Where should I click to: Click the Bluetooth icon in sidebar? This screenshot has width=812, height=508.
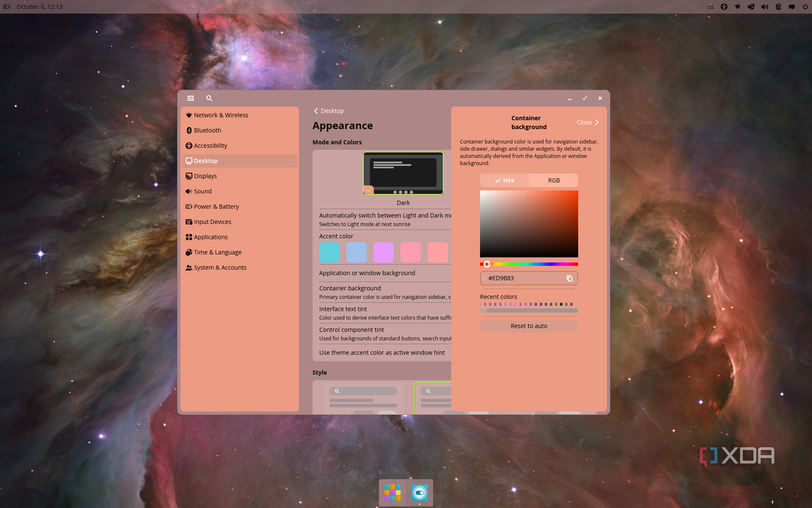[x=189, y=130]
